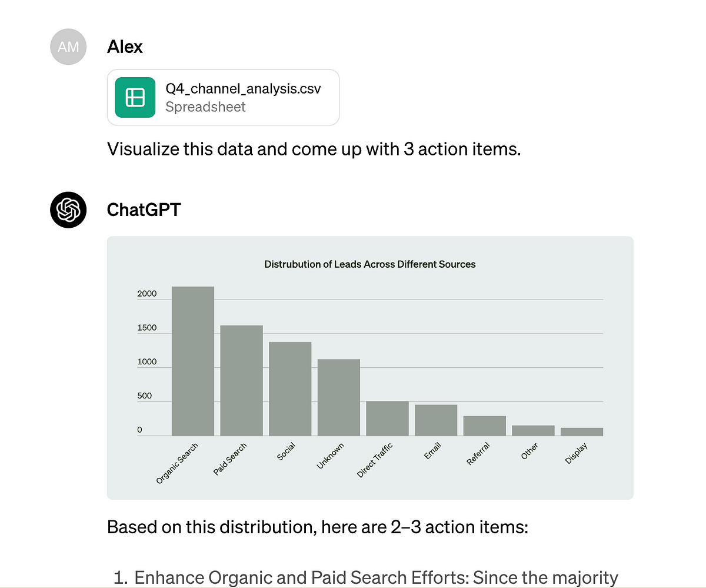Select the Email bar in chart
The height and width of the screenshot is (588, 706).
coord(435,420)
